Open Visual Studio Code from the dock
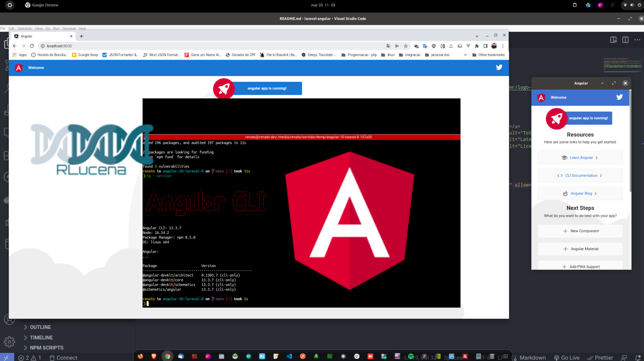This screenshot has height=361, width=644. point(289,356)
